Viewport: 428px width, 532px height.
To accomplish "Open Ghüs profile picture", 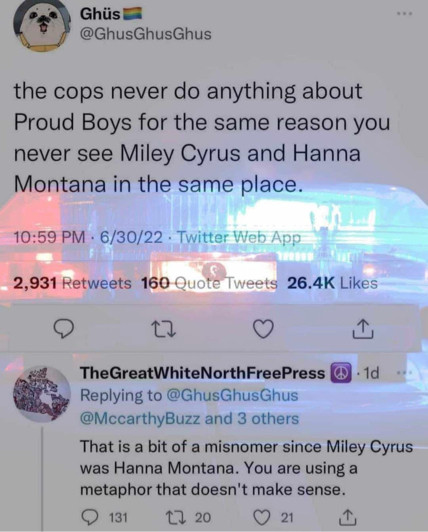I will tap(41, 25).
